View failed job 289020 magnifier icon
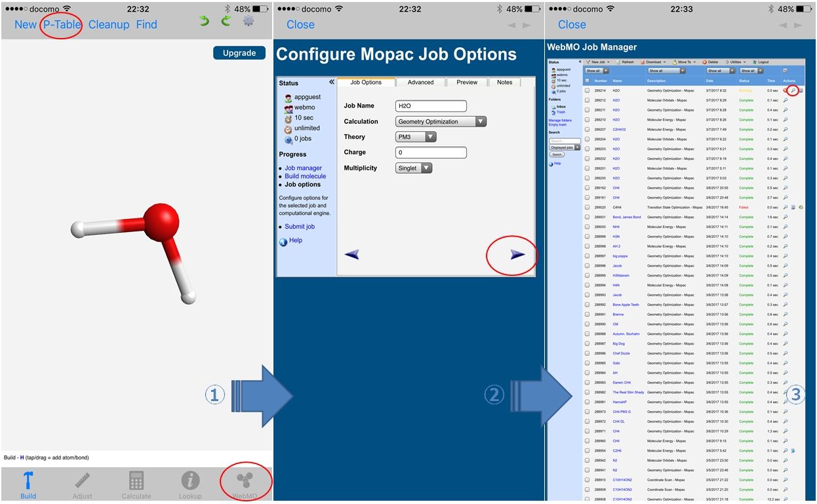817x504 pixels. pyautogui.click(x=785, y=207)
